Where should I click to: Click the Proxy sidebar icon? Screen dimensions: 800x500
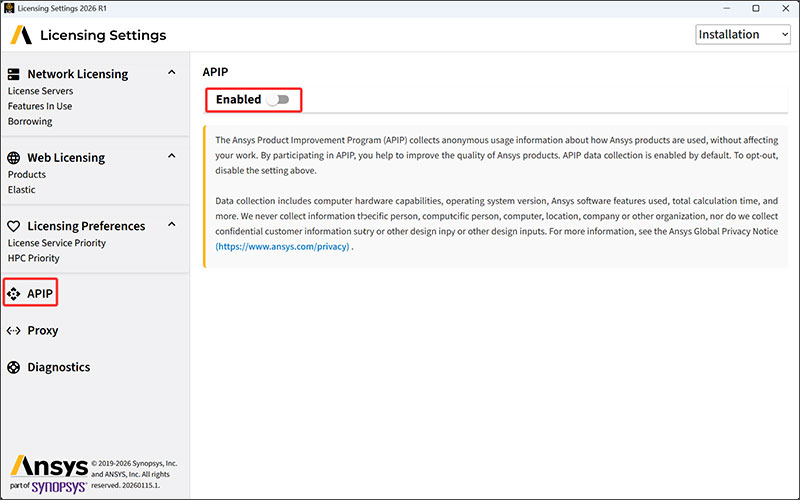(14, 331)
